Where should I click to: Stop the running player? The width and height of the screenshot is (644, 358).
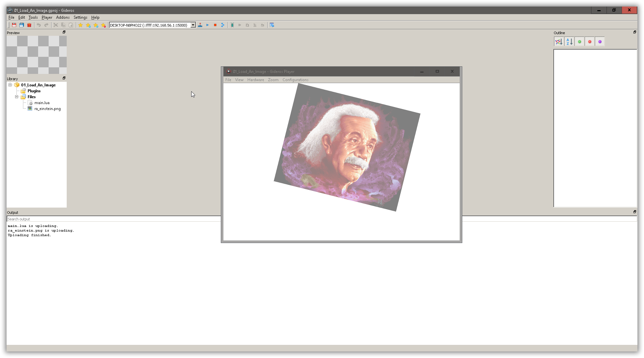[x=215, y=25]
